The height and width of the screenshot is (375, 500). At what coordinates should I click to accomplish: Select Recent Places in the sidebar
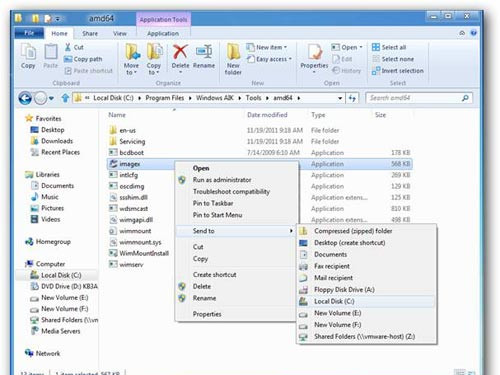pos(55,152)
